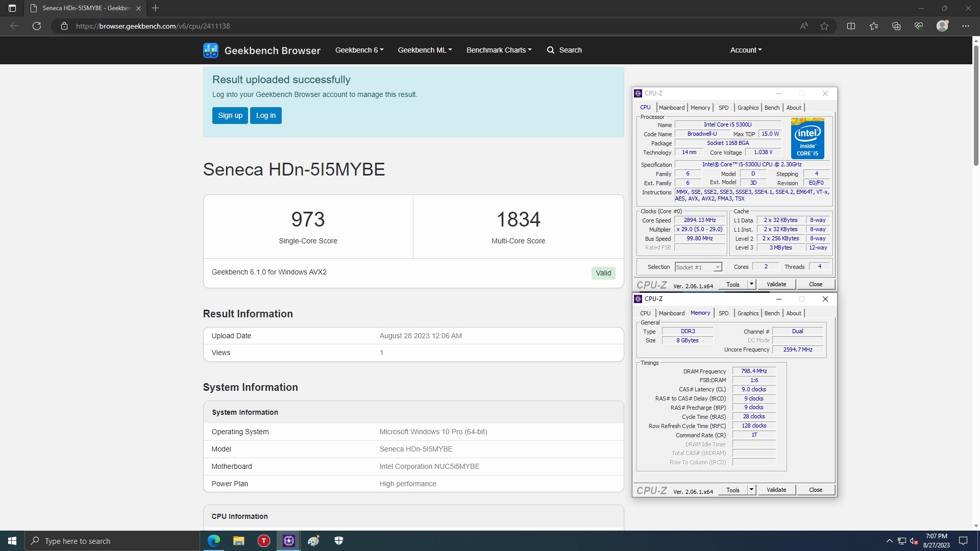Click the page vertical scrollbar thumb

click(976, 105)
